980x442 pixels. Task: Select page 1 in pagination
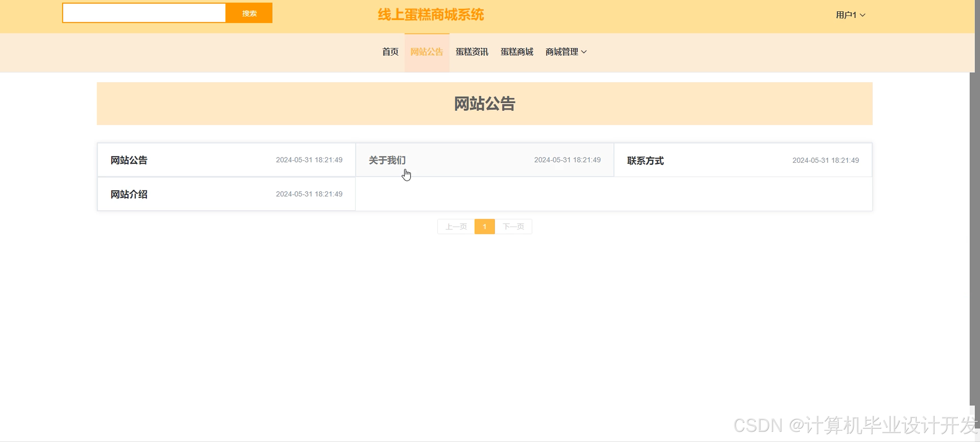(484, 226)
